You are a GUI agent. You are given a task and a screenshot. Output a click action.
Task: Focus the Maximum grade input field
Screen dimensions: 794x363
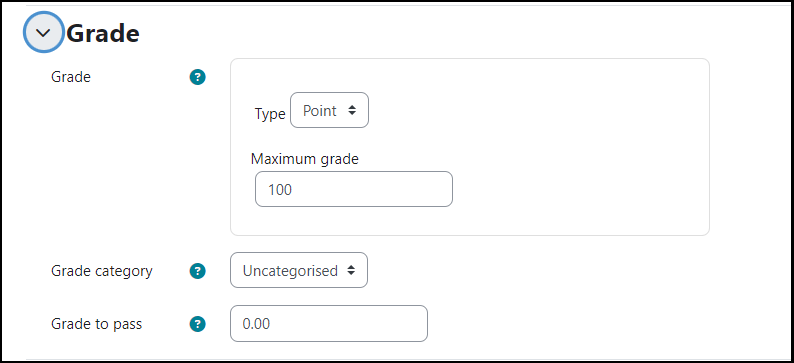pyautogui.click(x=353, y=189)
